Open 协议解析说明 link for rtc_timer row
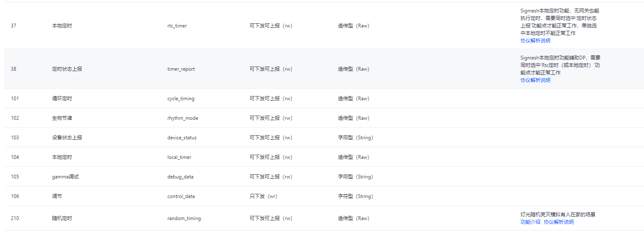 535,41
